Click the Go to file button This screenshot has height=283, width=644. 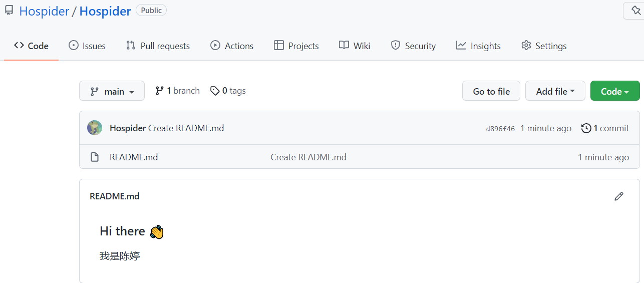point(491,91)
